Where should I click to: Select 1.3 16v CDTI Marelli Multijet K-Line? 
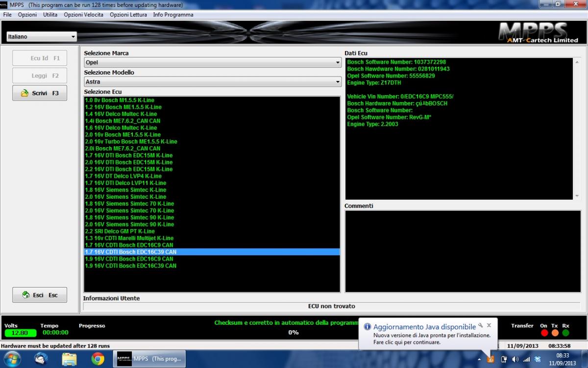tap(212, 238)
